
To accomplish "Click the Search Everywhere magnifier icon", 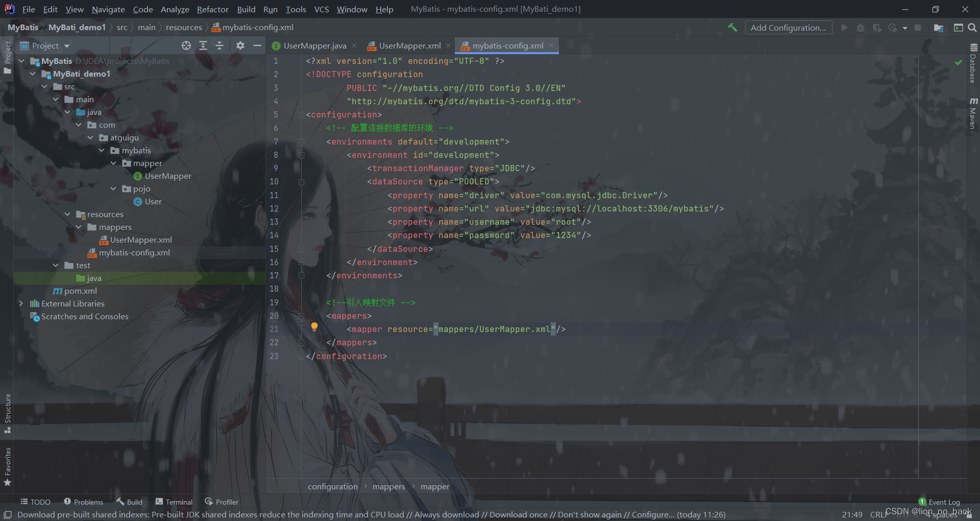I will click(x=972, y=28).
